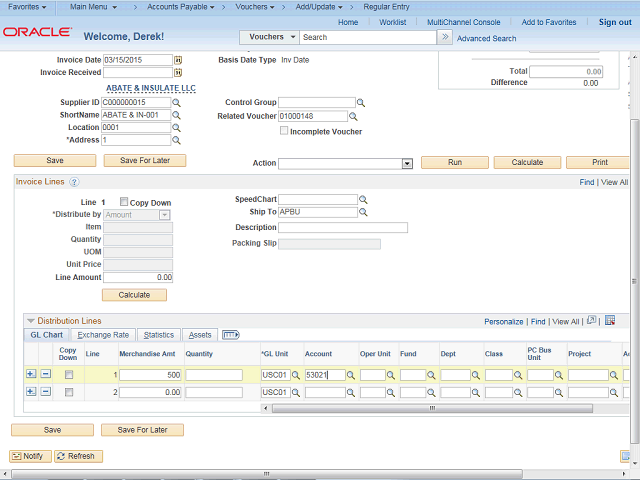Click the Show All Columns tab icon

[230, 335]
